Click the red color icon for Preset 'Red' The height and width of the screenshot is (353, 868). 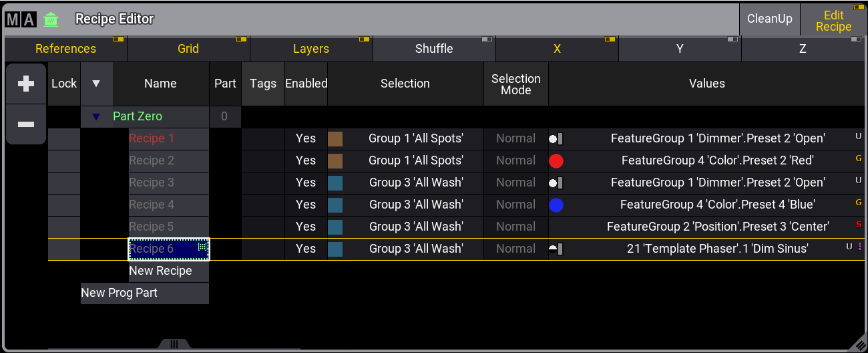point(556,160)
